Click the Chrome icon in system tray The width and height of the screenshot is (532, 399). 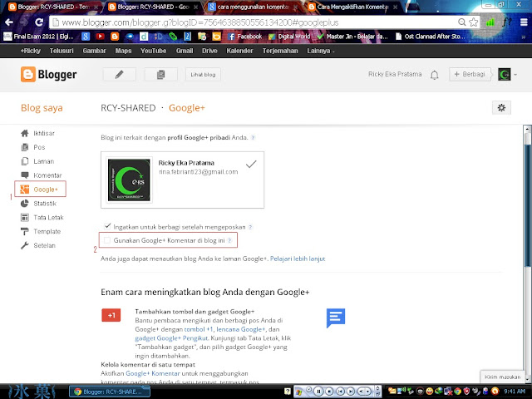[x=458, y=392]
